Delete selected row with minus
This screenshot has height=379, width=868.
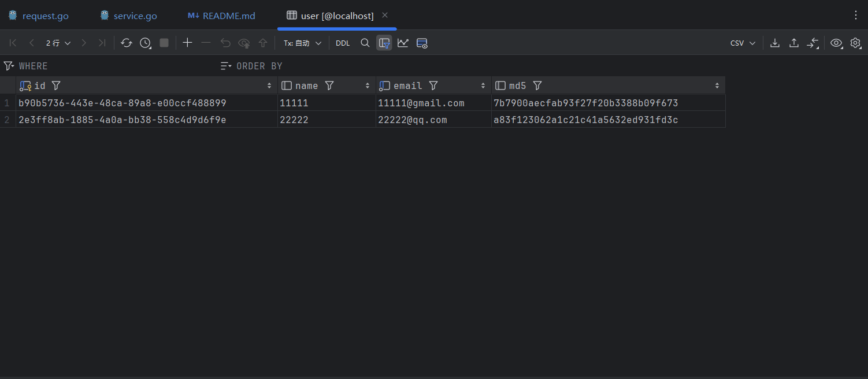pyautogui.click(x=206, y=43)
